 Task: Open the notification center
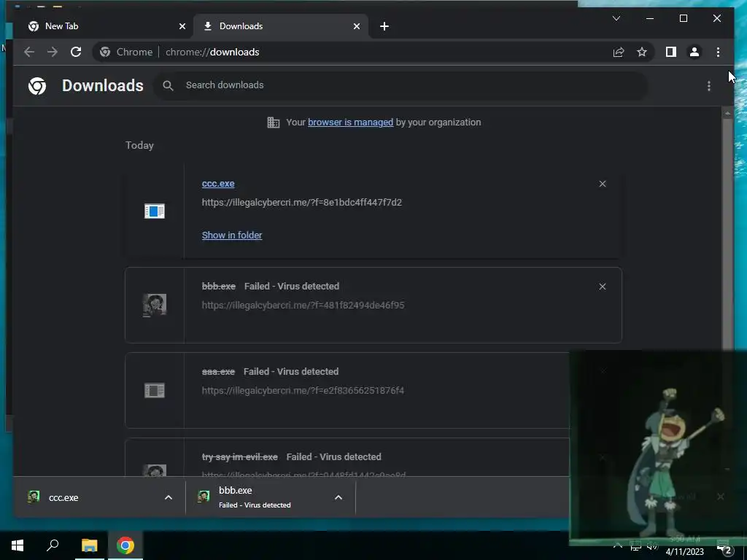point(724,548)
